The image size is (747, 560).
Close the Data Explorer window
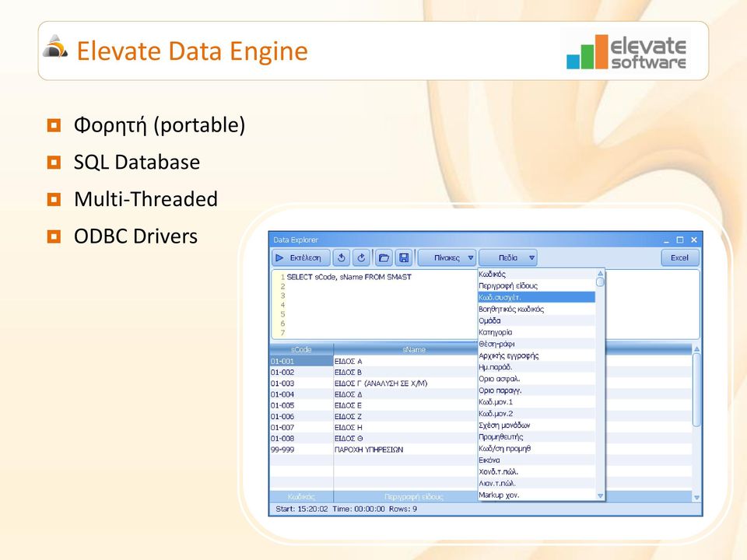694,240
